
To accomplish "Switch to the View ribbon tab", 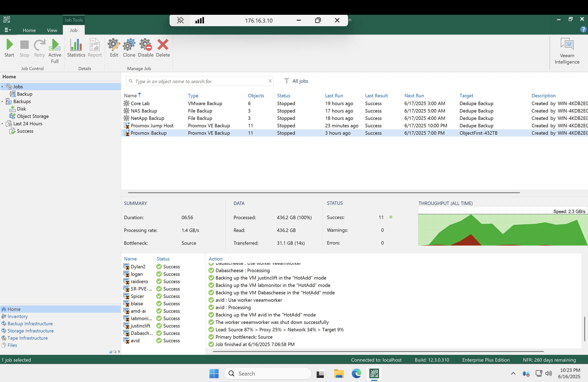I will coord(52,30).
